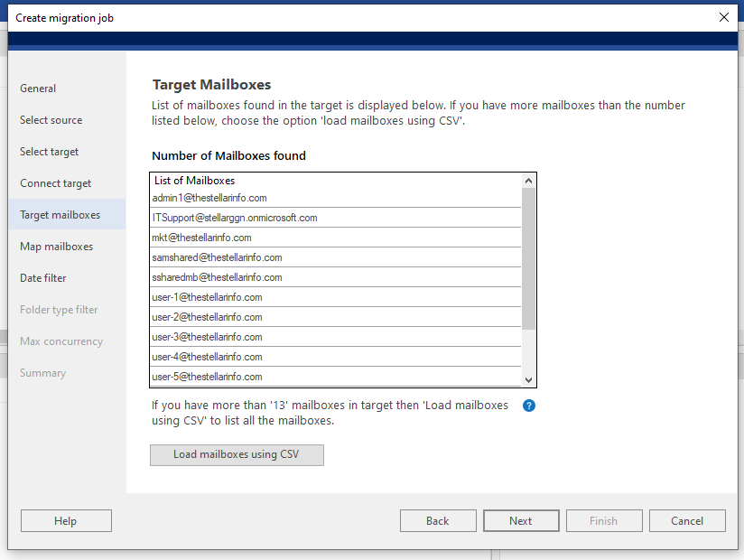Navigate to the General step
The height and width of the screenshot is (560, 744).
point(38,88)
